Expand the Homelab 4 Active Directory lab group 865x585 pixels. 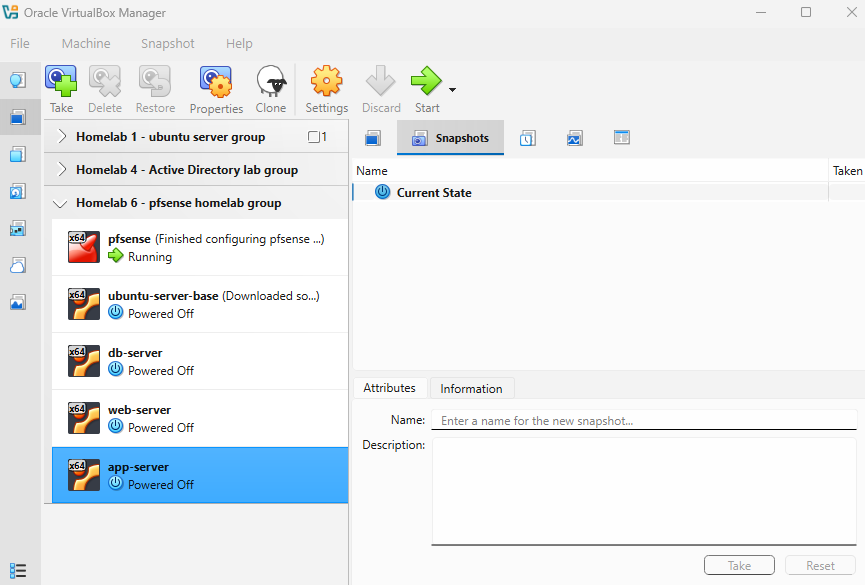point(62,170)
